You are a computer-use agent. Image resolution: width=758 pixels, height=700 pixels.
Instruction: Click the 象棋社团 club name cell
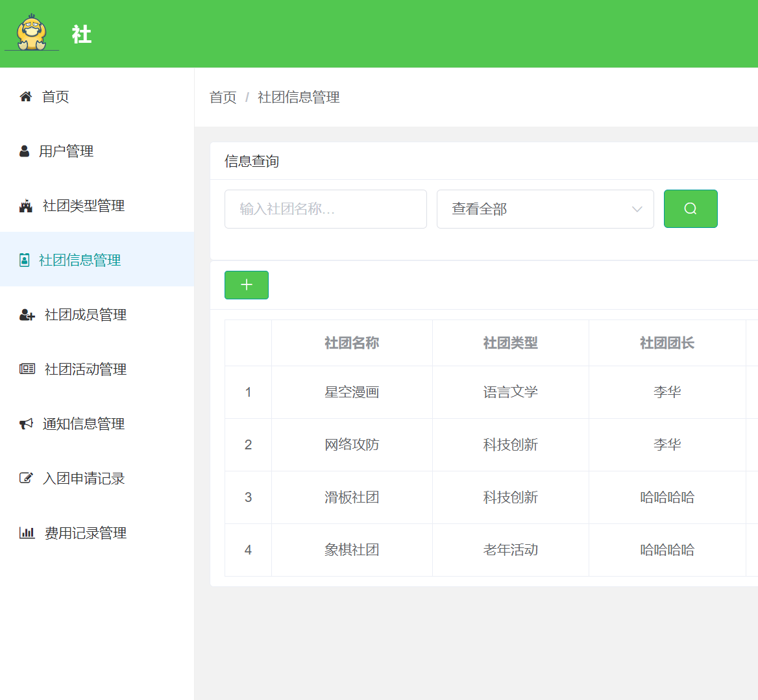352,550
